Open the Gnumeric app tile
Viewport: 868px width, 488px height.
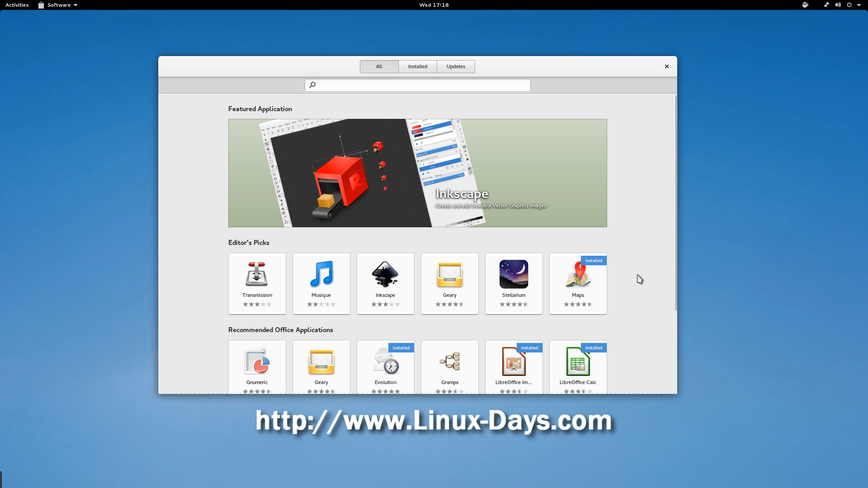(257, 366)
